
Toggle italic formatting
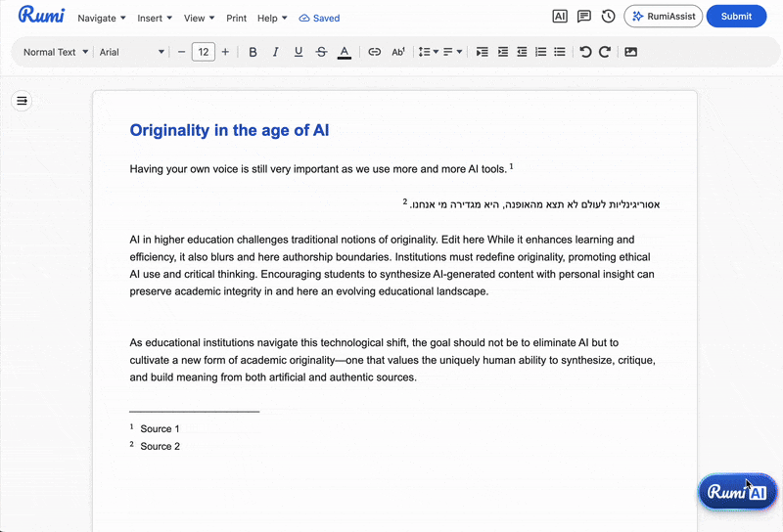[x=275, y=52]
